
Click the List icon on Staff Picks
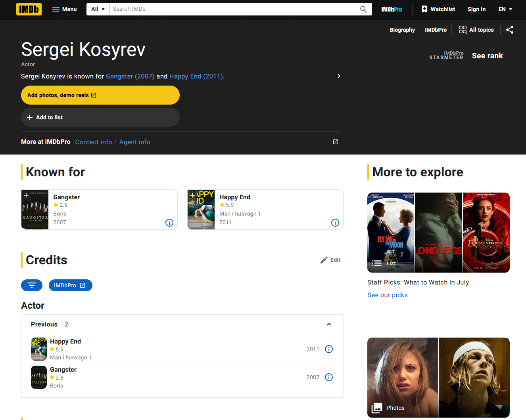tap(377, 263)
